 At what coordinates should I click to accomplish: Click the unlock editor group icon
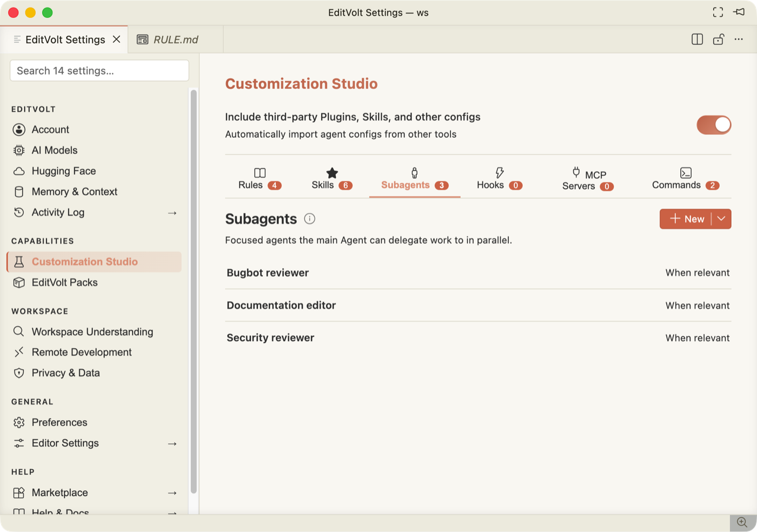[719, 39]
